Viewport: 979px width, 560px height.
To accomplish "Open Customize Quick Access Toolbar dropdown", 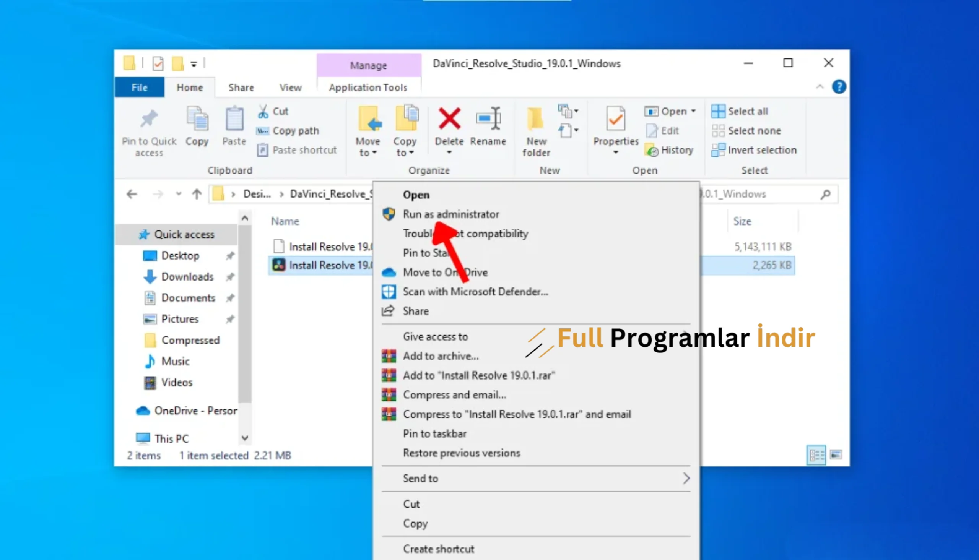I will (x=194, y=64).
